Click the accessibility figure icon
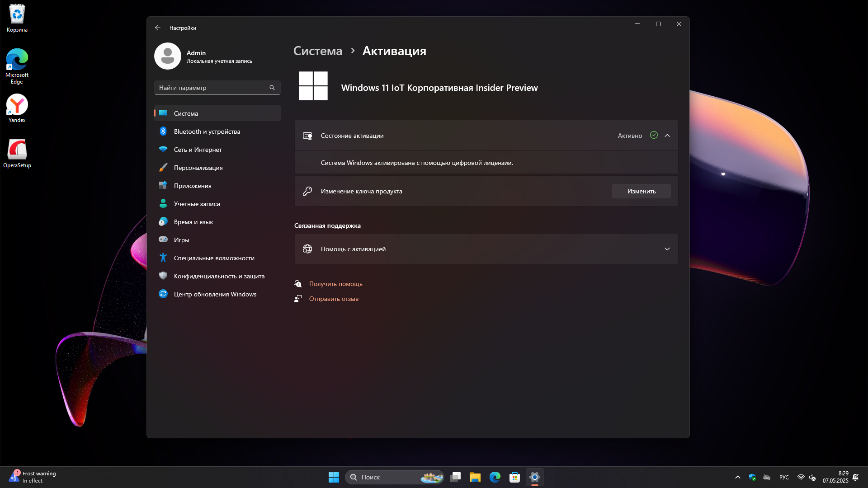The width and height of the screenshot is (868, 488). click(163, 258)
